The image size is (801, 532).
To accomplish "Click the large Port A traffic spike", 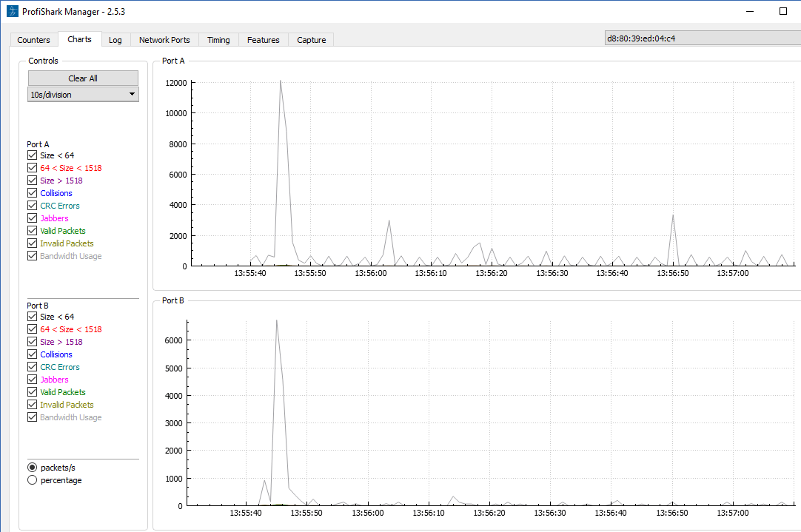I will coord(281,81).
